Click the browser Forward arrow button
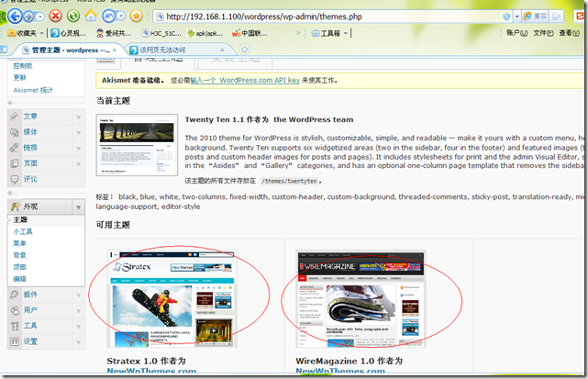Image resolution: width=588 pixels, height=379 pixels. (x=28, y=17)
